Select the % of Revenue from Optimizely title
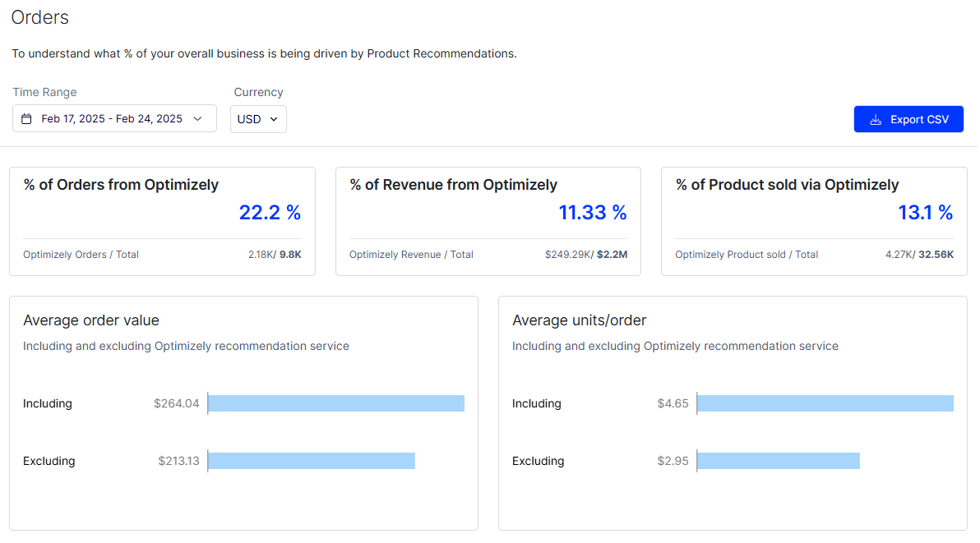Viewport: 980px width, 543px height. [453, 185]
